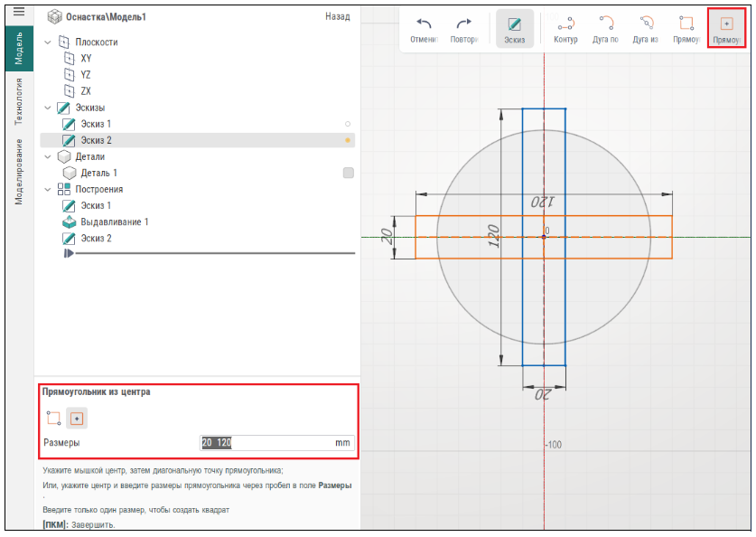Choose center rectangle tool in top toolbar

click(x=726, y=24)
